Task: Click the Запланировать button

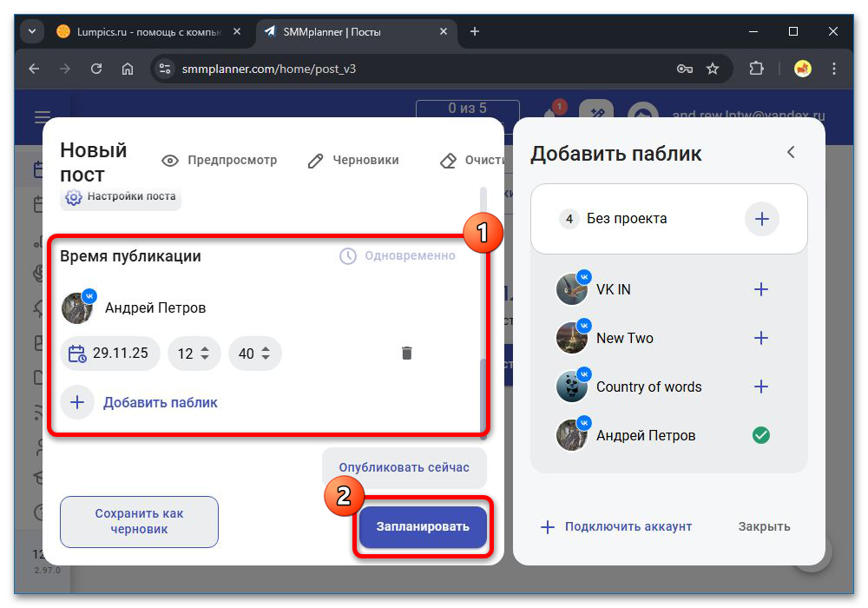Action: (423, 526)
